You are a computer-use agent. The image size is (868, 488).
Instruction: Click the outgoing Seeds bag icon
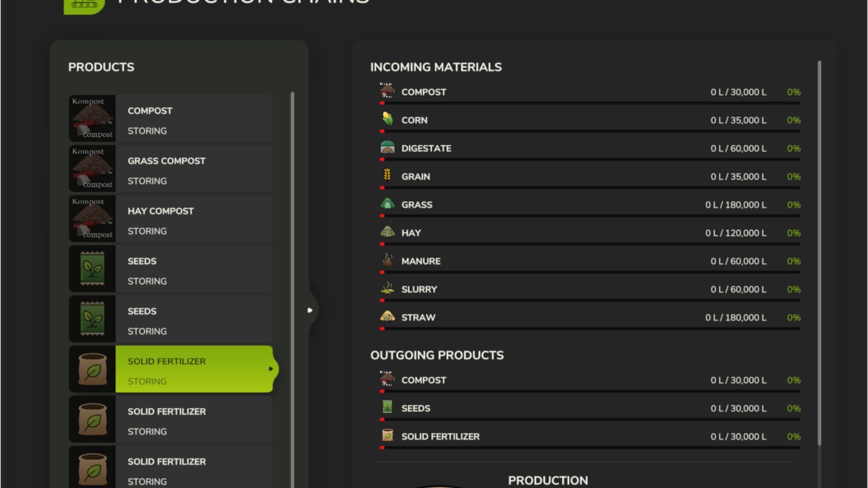coord(387,407)
